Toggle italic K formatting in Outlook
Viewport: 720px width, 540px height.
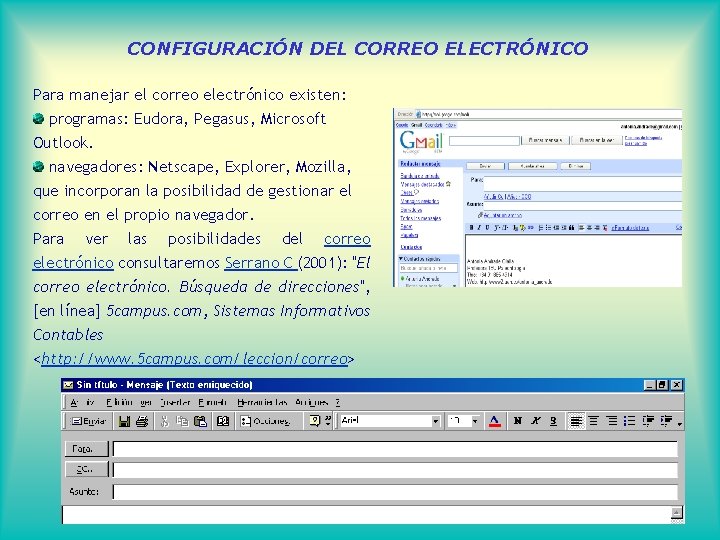coord(535,421)
